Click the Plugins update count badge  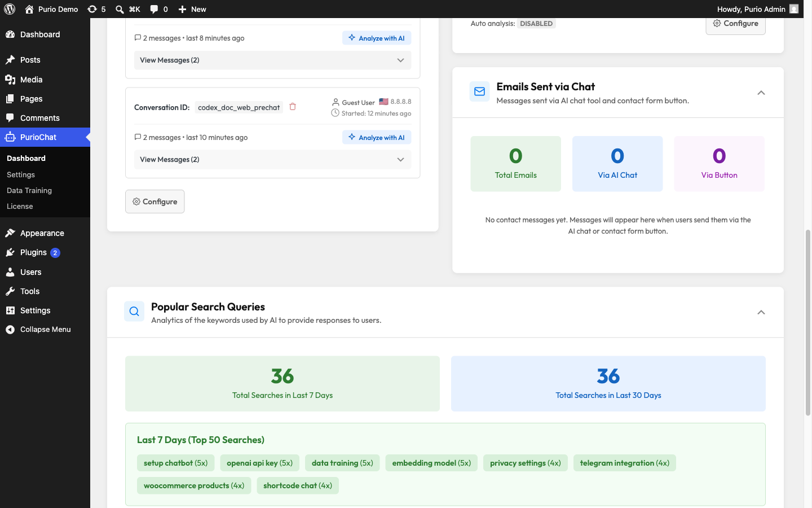(55, 253)
